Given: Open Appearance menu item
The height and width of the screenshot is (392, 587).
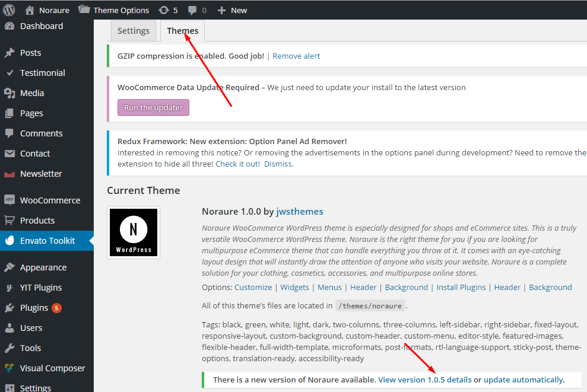Looking at the screenshot, I should tap(43, 267).
